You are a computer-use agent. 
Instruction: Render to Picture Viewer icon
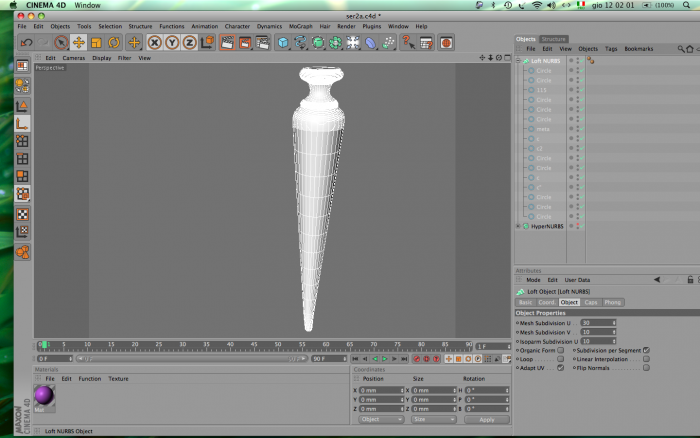coord(245,43)
